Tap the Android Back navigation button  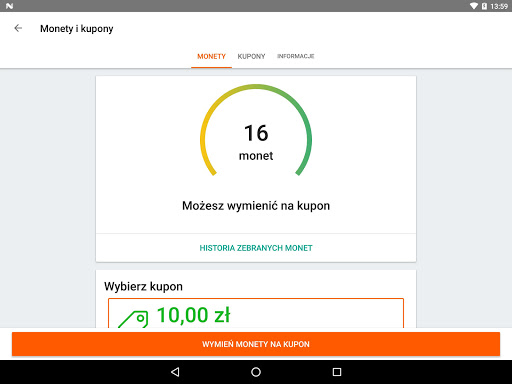pyautogui.click(x=175, y=372)
